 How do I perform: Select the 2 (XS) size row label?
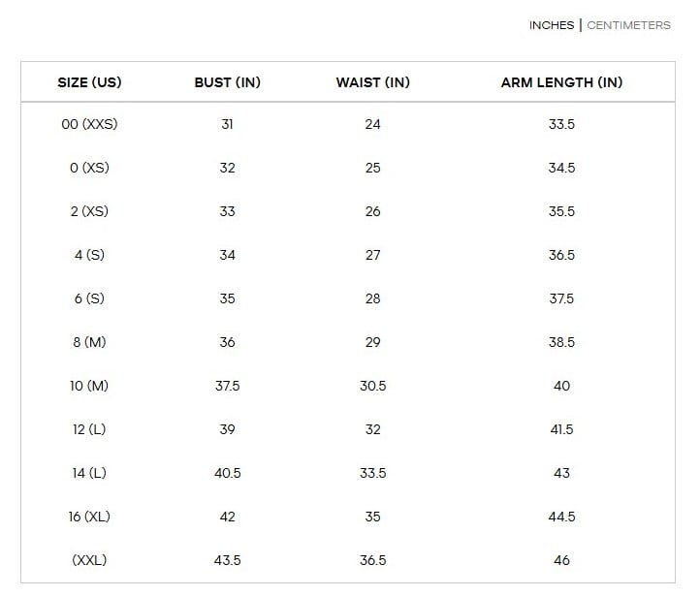click(x=89, y=211)
